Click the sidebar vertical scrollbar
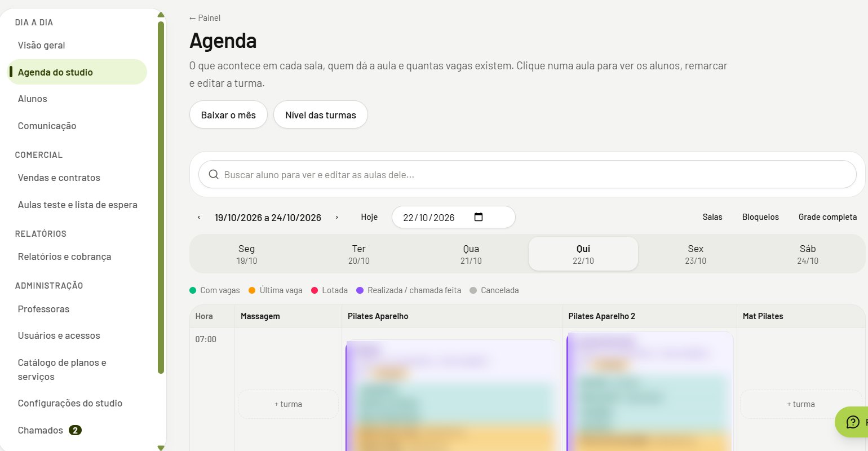 pos(161,197)
